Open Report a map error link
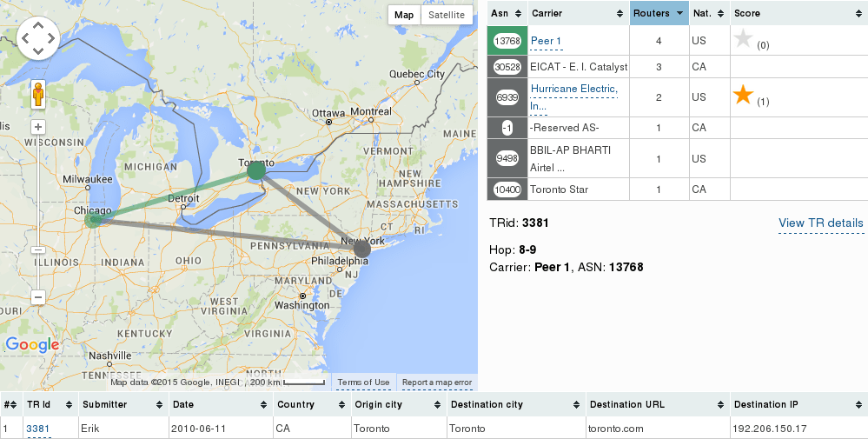868x439 pixels. click(x=437, y=382)
